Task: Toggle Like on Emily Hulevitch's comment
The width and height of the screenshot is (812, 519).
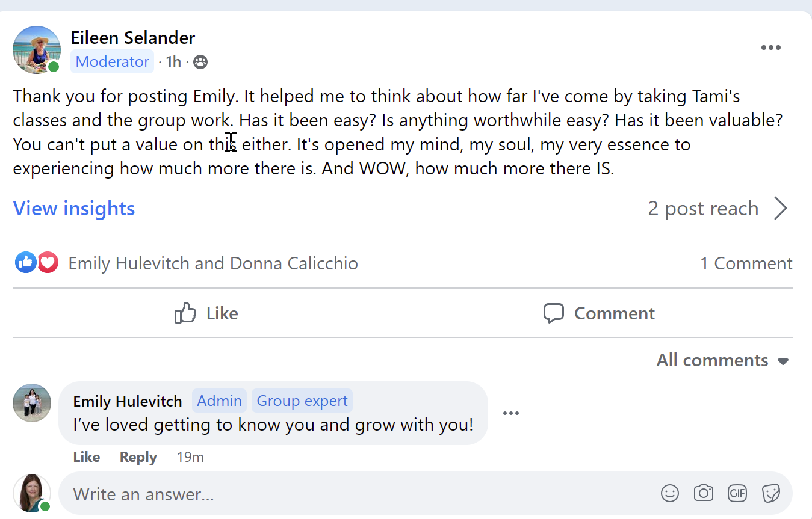Action: click(86, 457)
